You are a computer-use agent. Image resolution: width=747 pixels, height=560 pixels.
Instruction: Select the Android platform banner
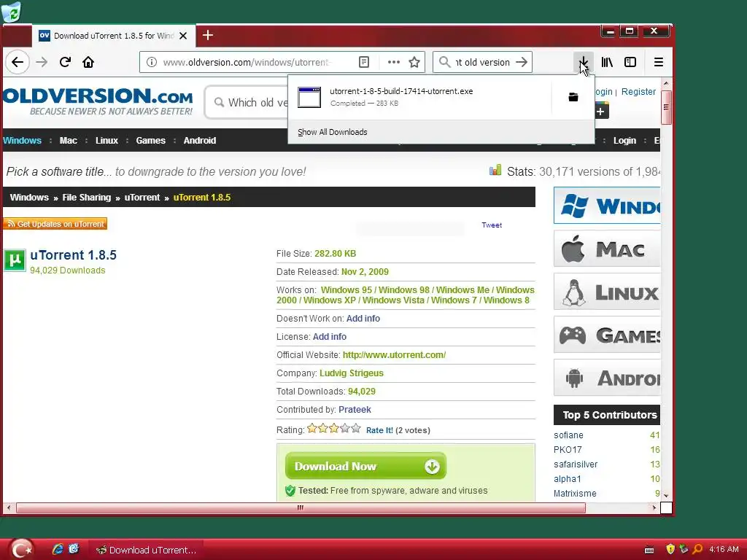(607, 378)
